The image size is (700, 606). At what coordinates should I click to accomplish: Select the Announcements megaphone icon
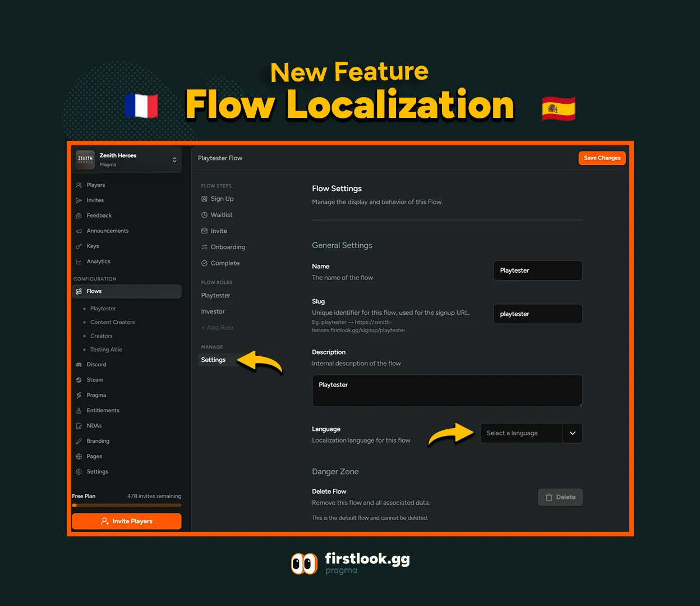(79, 231)
